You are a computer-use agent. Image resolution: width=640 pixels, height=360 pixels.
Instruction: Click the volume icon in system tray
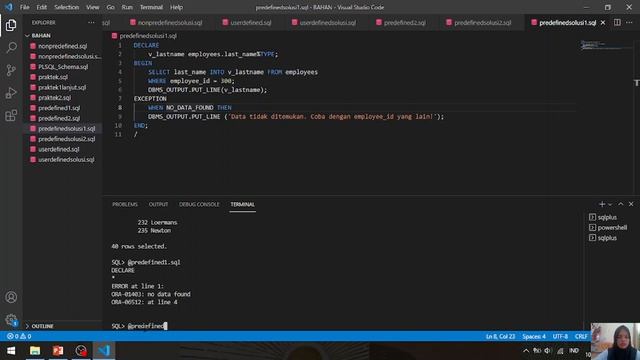click(x=548, y=351)
